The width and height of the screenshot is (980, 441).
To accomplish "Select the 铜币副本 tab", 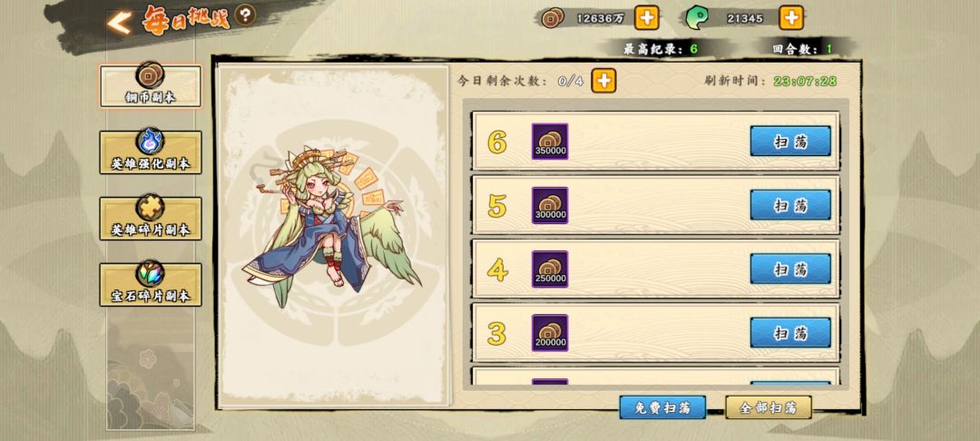I will (x=151, y=85).
